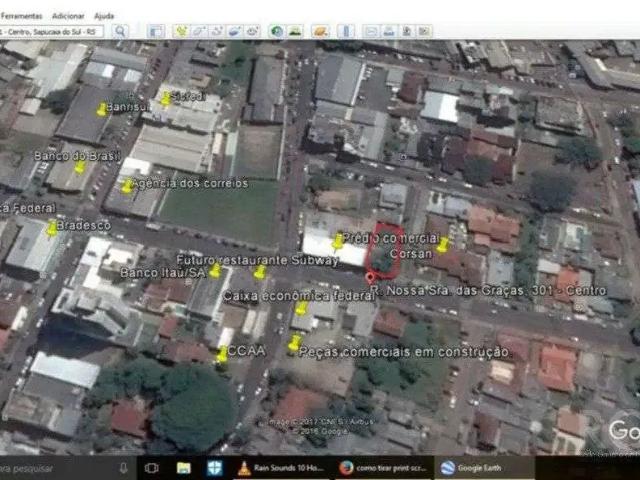This screenshot has width=640, height=480.
Task: Click the search magnifier button
Action: tap(120, 31)
